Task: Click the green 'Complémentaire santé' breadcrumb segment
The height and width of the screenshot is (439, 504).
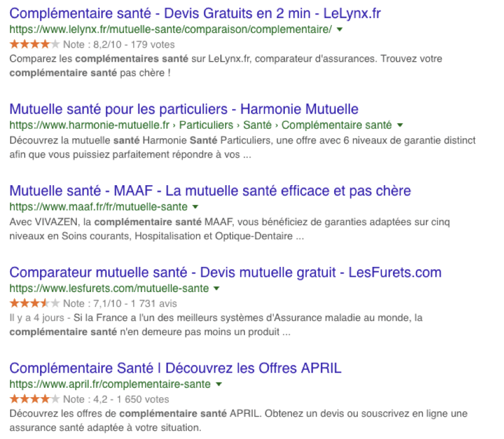Action: point(337,125)
